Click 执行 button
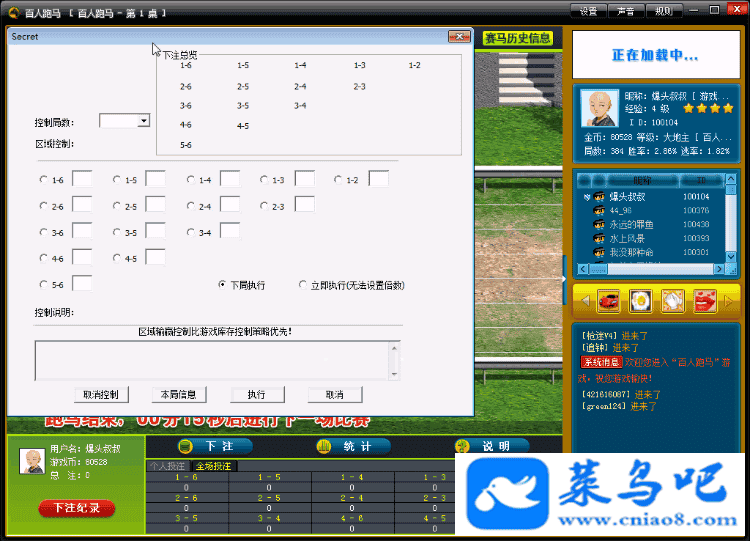Screen dimensions: 750x541 click(x=257, y=395)
